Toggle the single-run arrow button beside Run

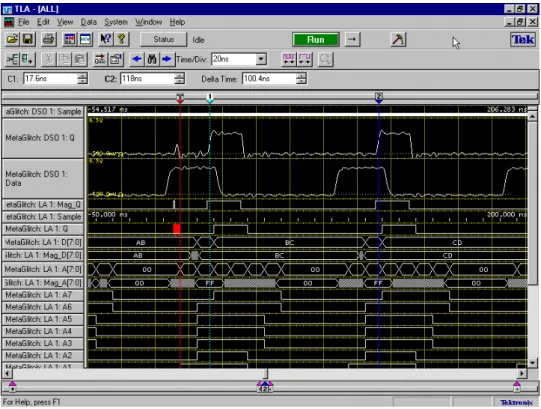[x=352, y=39]
